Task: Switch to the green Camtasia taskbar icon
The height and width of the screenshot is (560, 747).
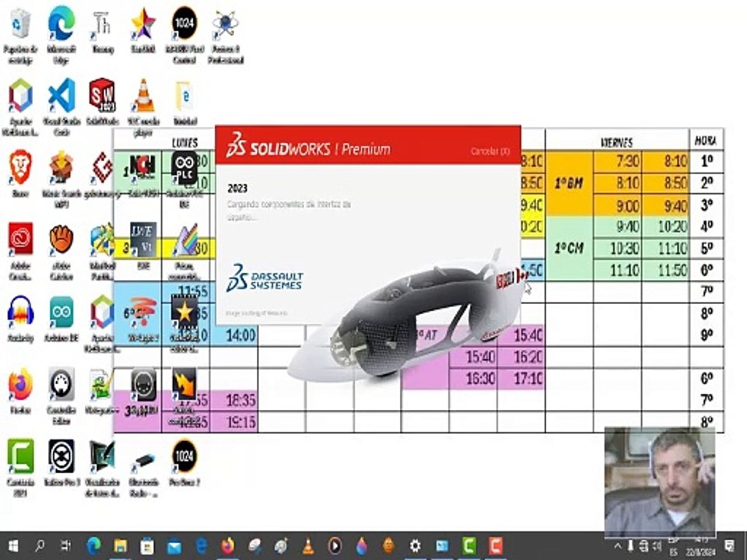Action: [x=468, y=546]
